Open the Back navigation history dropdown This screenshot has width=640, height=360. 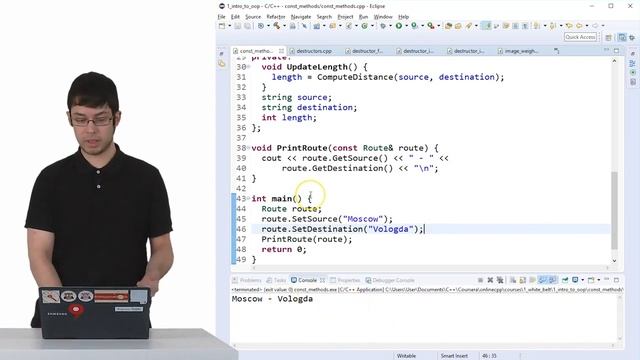click(587, 26)
